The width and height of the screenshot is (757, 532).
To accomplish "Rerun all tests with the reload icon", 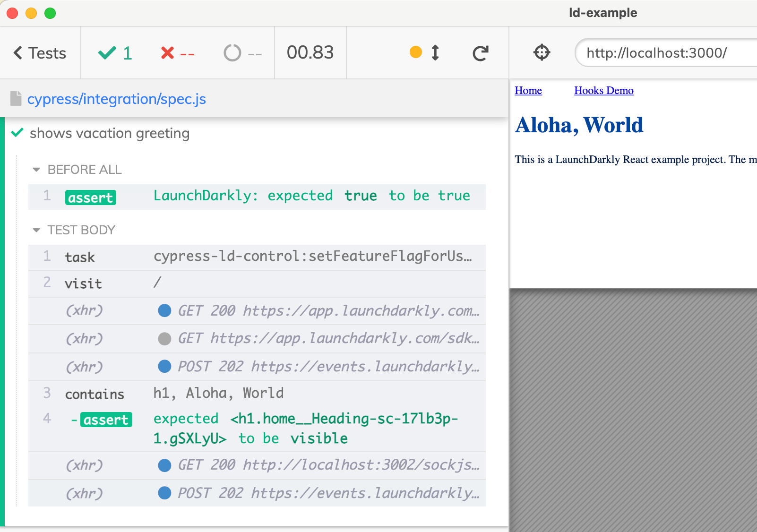I will 480,53.
